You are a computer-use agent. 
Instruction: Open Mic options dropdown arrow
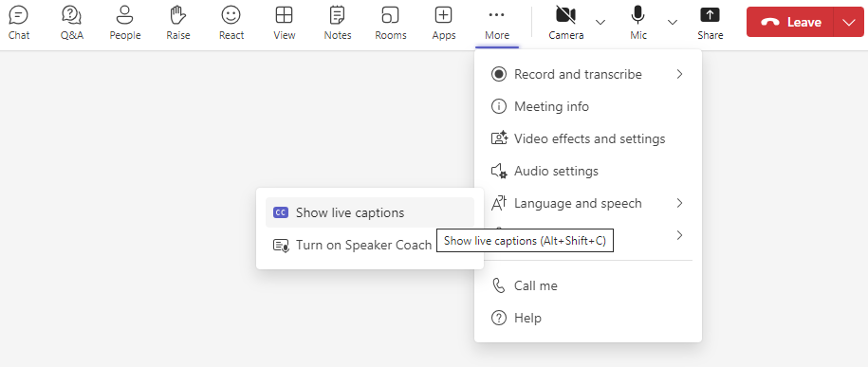click(x=673, y=22)
